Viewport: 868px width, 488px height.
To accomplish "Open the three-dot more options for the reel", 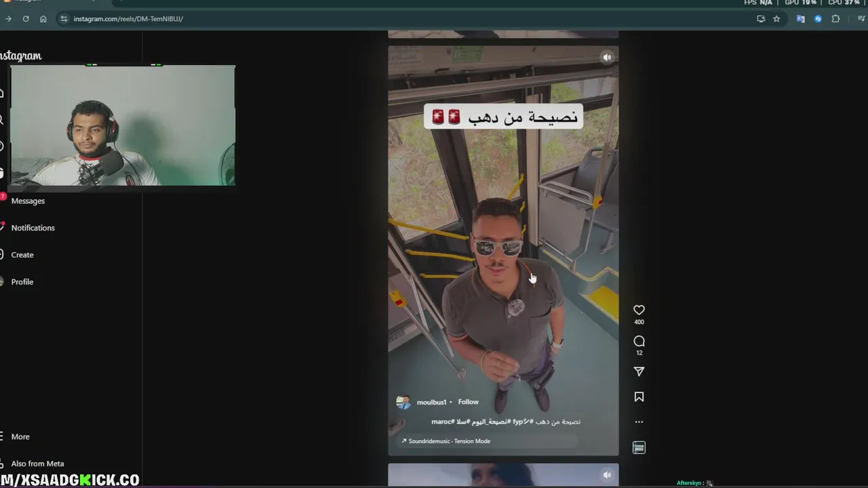I will coord(639,422).
